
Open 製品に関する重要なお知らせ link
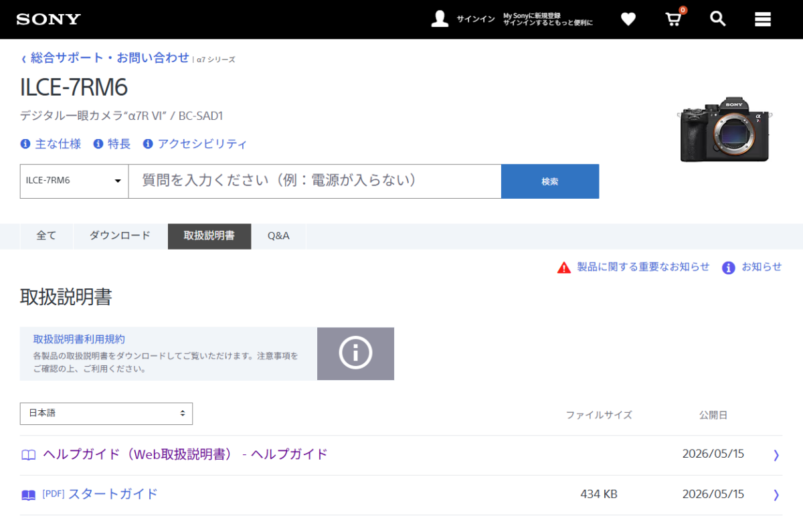(x=643, y=266)
